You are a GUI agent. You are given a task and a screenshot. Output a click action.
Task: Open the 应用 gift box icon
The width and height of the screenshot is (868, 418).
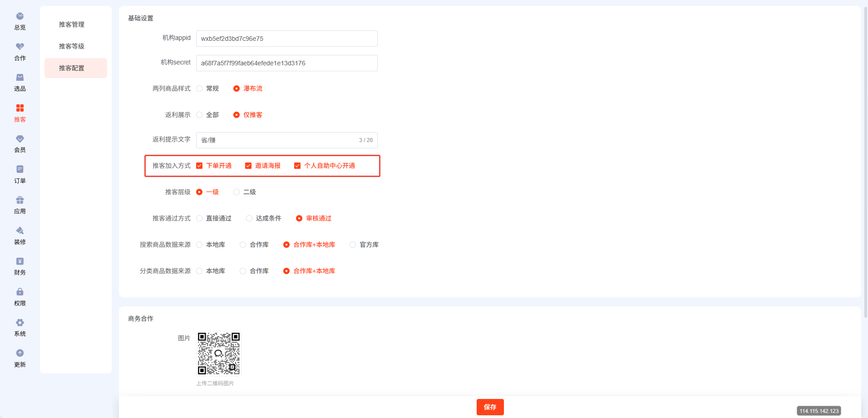pos(20,200)
